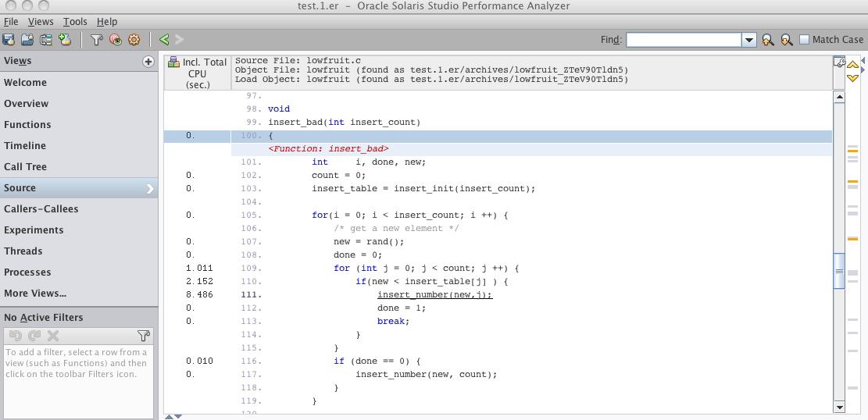This screenshot has width=868, height=420.
Task: Click the open experiment icon with flask
Action: pos(9,39)
